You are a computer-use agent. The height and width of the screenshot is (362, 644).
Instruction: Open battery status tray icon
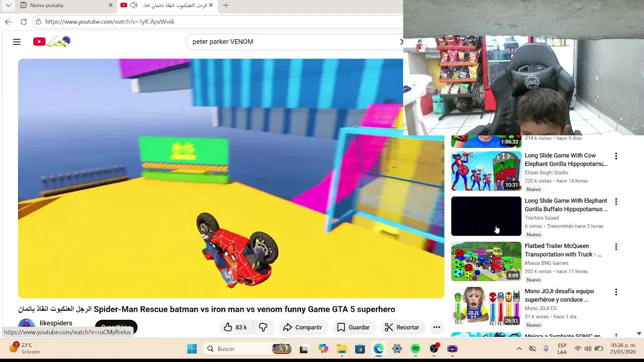[x=599, y=349]
